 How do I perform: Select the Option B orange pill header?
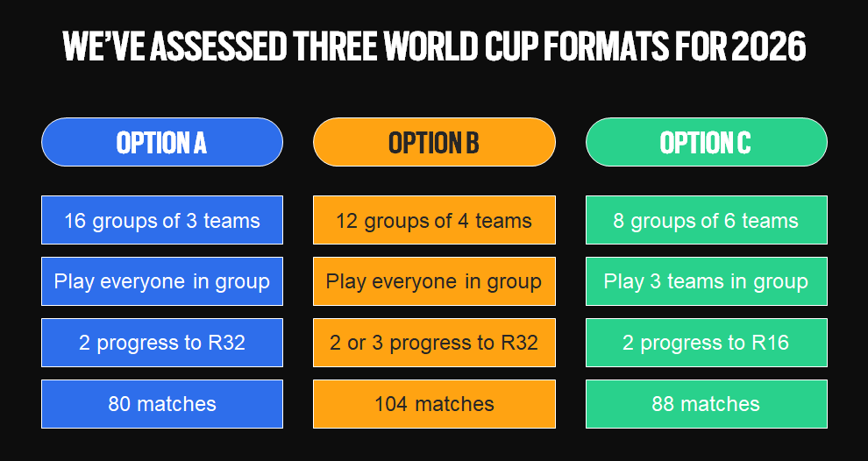[x=434, y=142]
